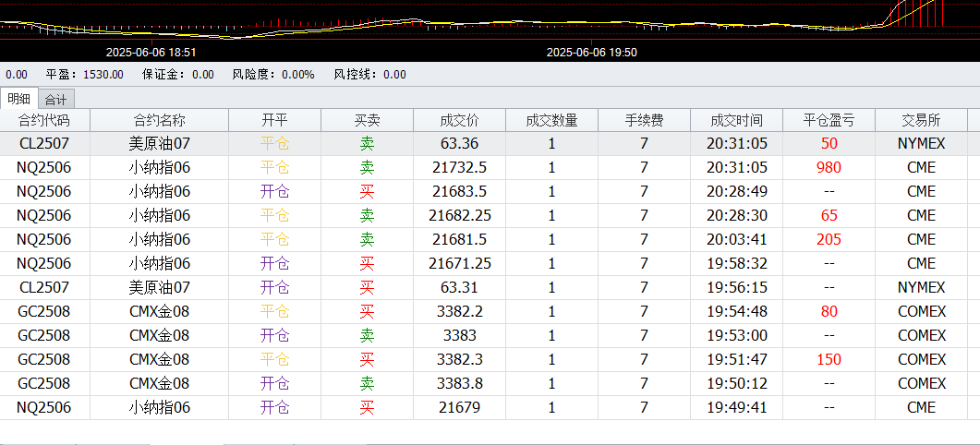Click the 买卖 column header

367,120
